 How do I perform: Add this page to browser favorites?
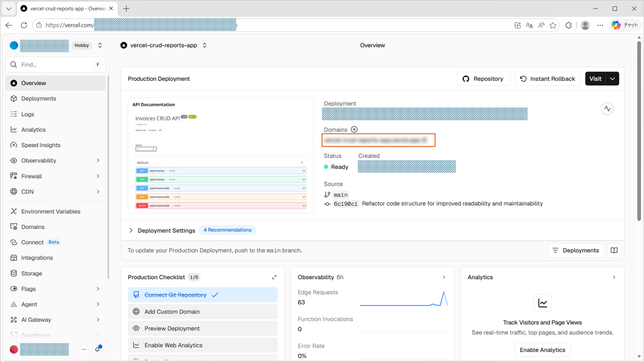point(553,26)
